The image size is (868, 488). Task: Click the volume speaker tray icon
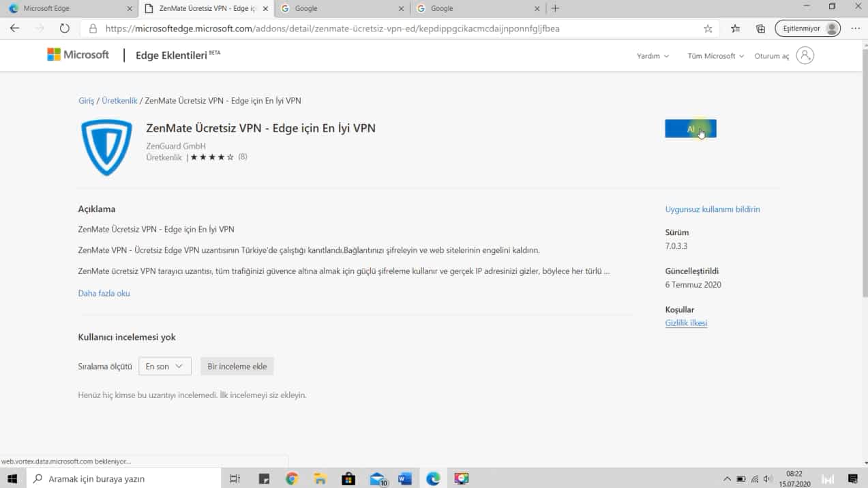click(x=768, y=479)
